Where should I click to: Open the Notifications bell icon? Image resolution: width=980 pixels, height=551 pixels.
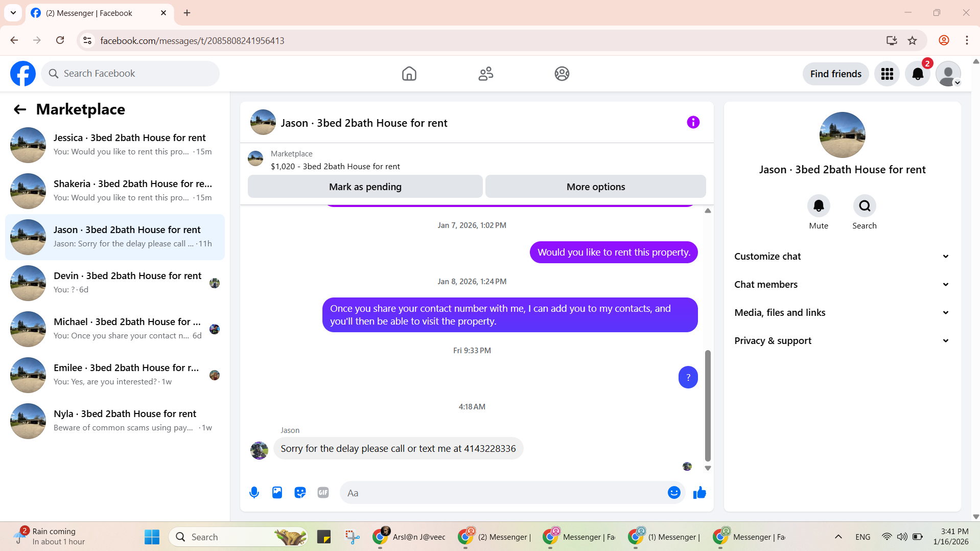(x=917, y=74)
